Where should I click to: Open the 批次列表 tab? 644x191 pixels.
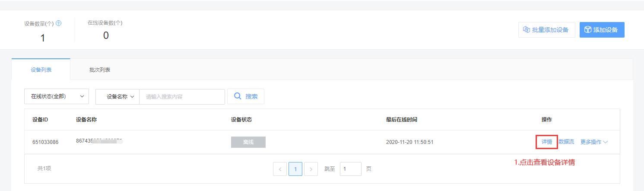[x=100, y=70]
